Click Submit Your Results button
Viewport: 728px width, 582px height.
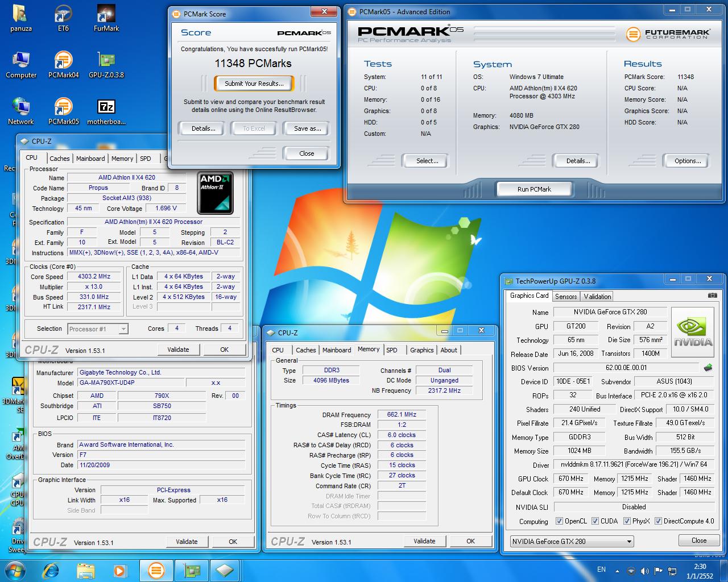click(x=254, y=84)
